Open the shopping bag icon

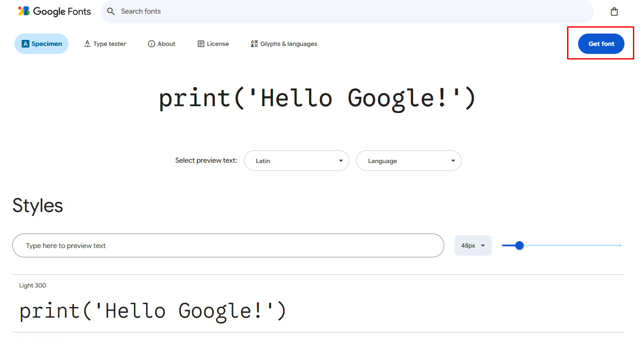click(614, 11)
